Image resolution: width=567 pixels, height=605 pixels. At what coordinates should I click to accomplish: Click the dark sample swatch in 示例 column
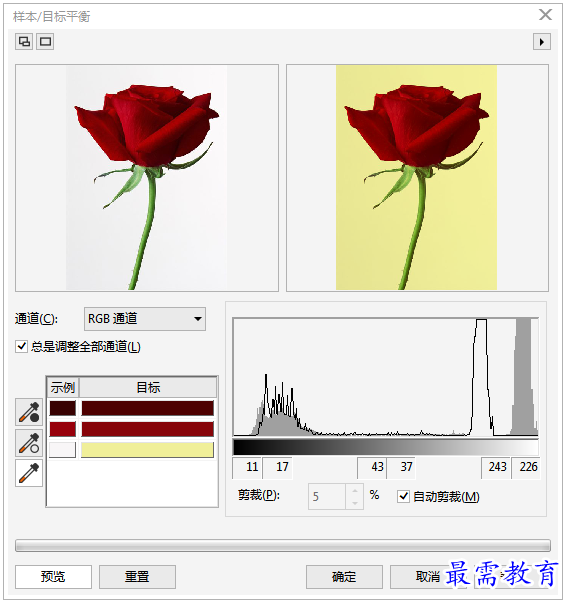click(x=62, y=408)
